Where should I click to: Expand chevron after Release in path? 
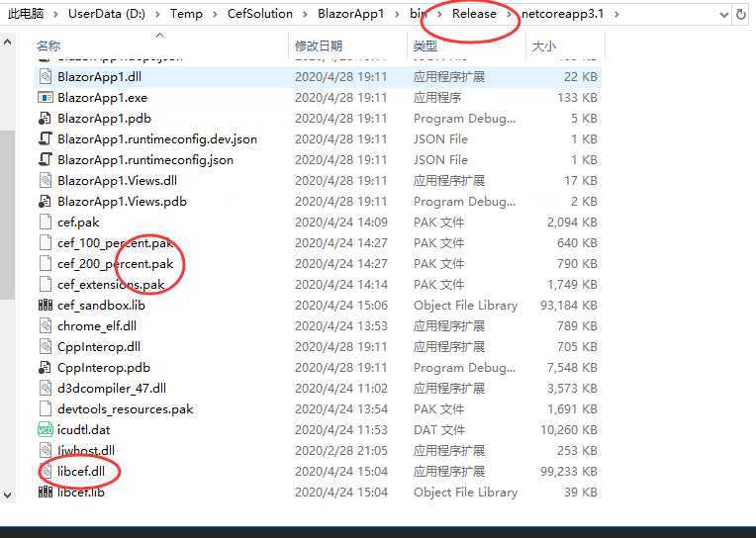point(509,14)
